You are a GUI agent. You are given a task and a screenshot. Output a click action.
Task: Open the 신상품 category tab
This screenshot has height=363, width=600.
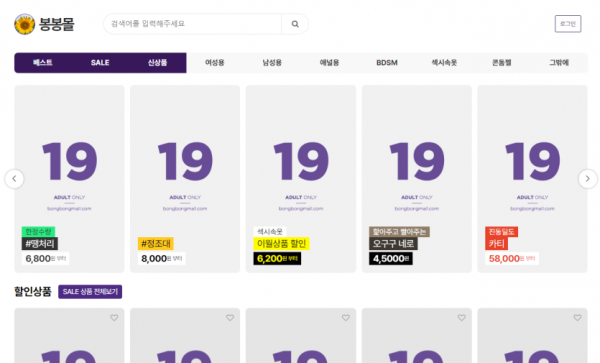[x=158, y=63]
